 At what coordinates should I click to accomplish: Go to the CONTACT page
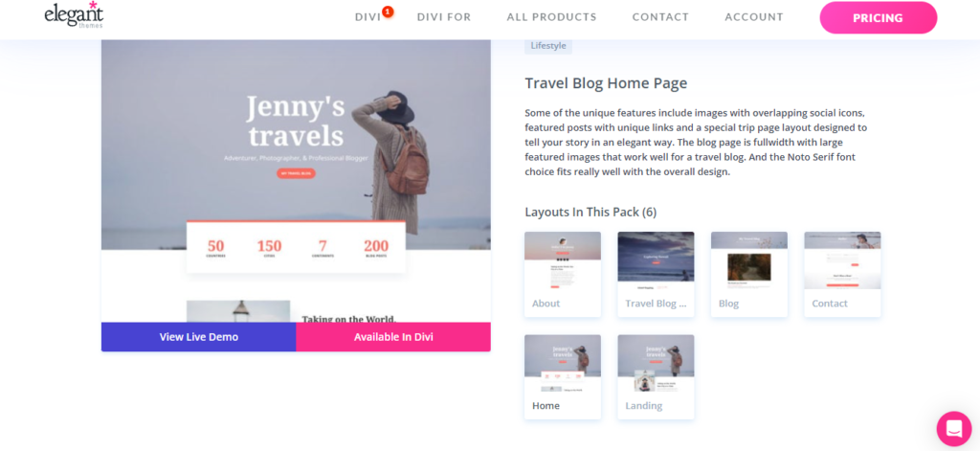click(660, 17)
